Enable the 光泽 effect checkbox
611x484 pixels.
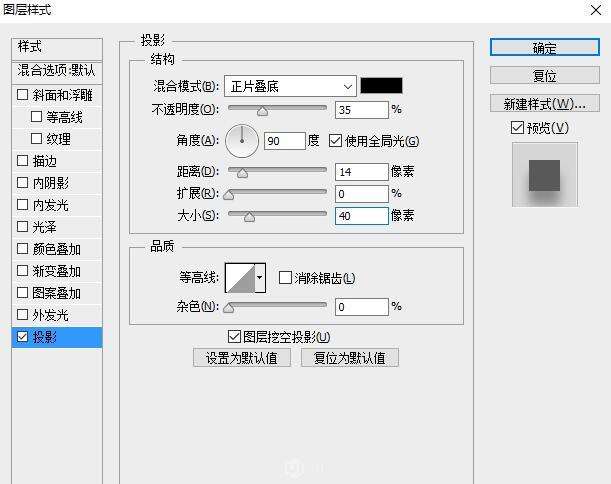[x=23, y=226]
